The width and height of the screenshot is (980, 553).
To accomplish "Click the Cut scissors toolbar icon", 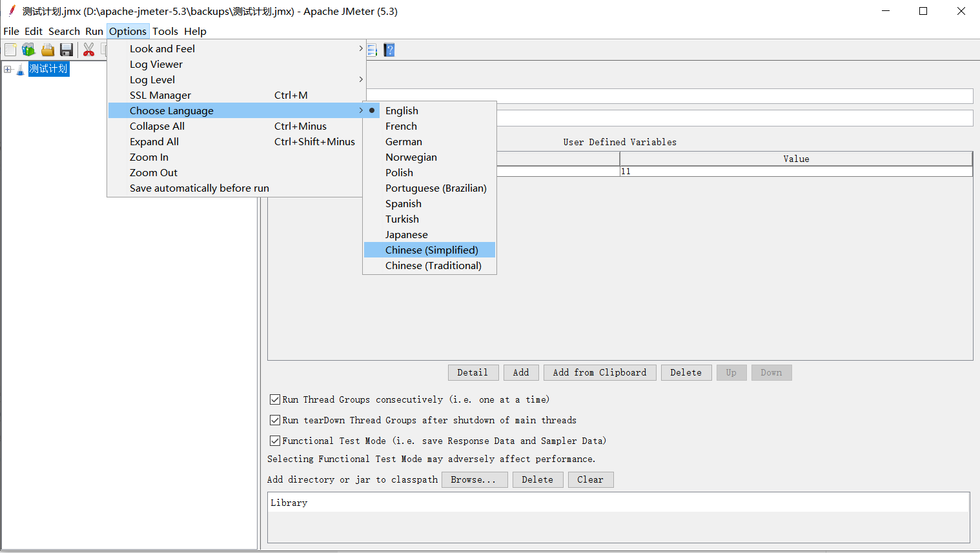I will [x=89, y=50].
